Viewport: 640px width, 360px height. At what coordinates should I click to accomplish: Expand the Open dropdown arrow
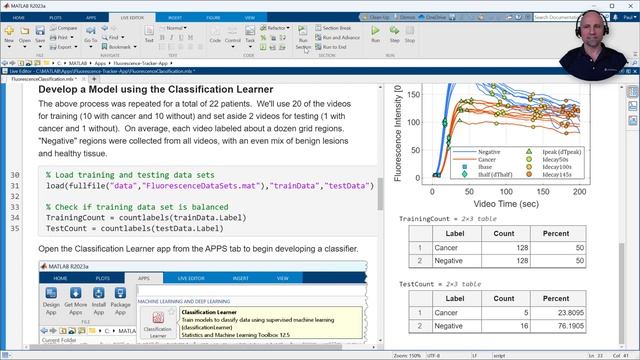tap(24, 47)
